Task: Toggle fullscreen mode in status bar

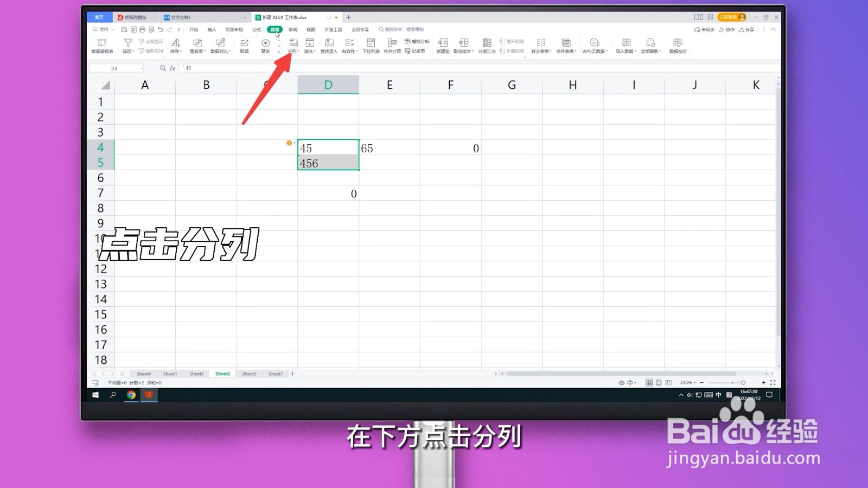Action: point(773,383)
